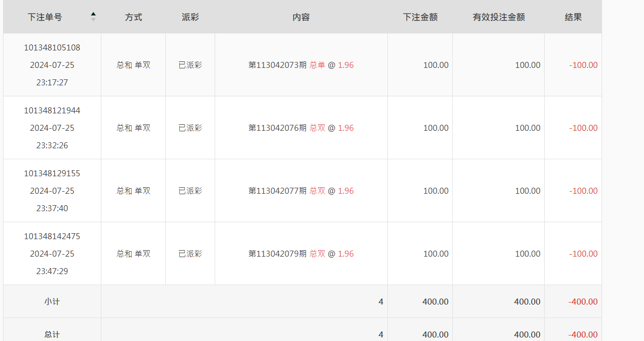Click the timestamp 23:17:27 in first row

coord(52,82)
